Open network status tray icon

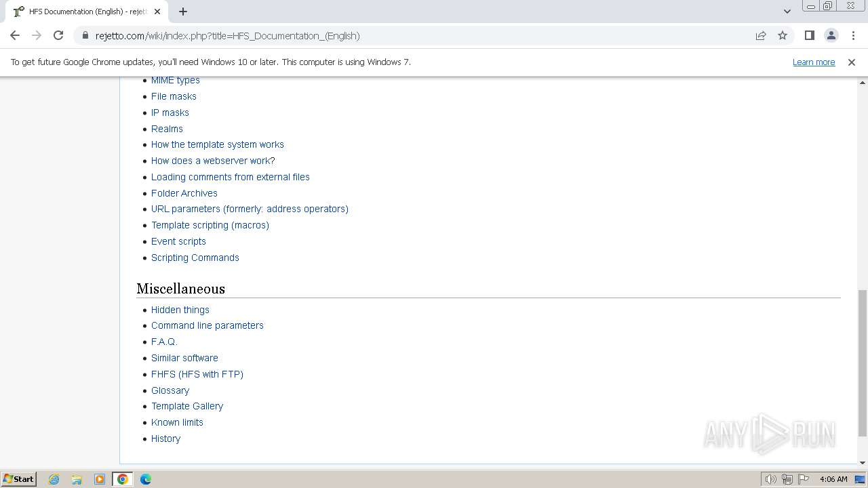tap(787, 479)
